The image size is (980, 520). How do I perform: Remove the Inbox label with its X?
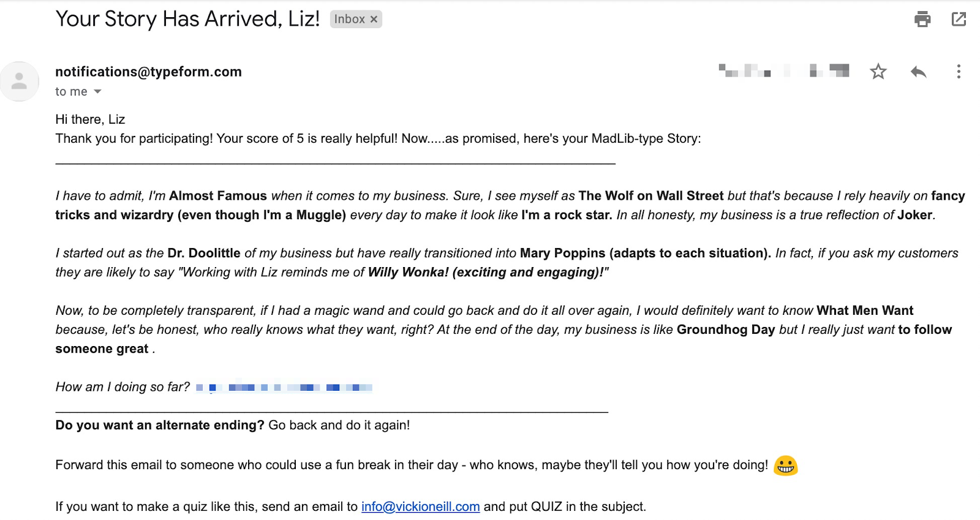(x=374, y=19)
